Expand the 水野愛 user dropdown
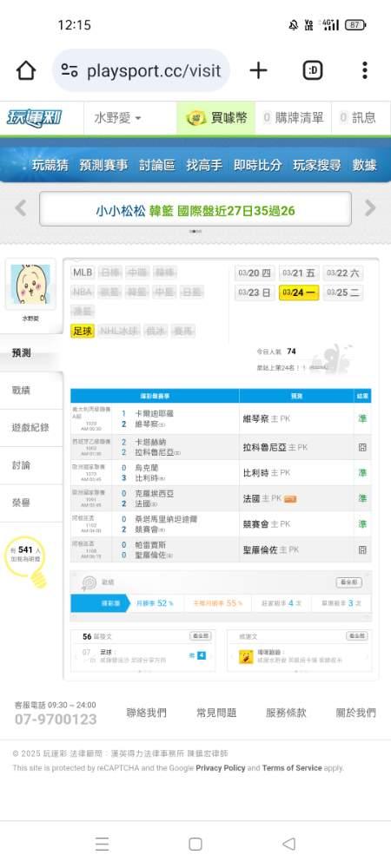 click(117, 118)
